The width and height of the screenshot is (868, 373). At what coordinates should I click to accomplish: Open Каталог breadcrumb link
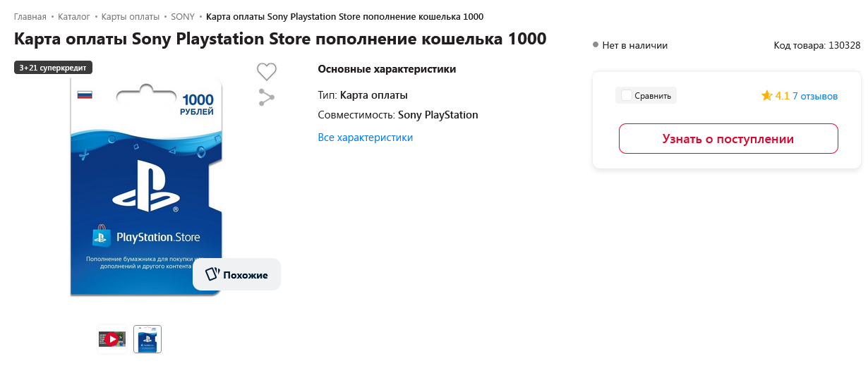[x=74, y=16]
